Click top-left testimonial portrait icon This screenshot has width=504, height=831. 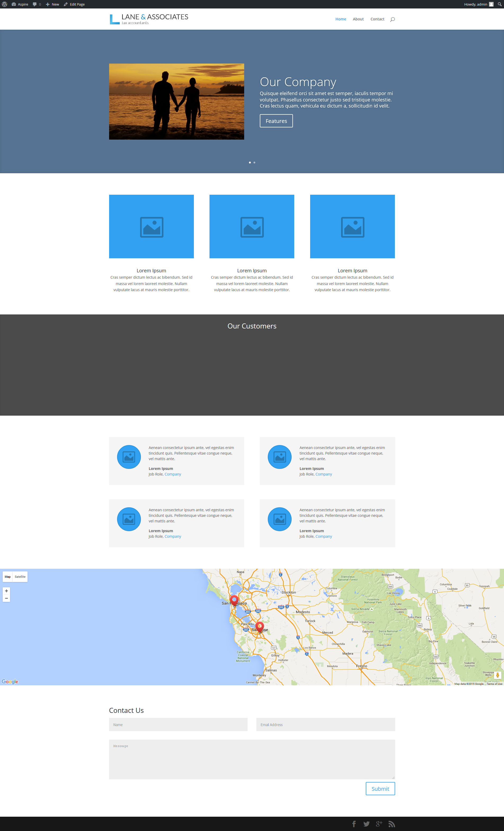[x=129, y=457]
